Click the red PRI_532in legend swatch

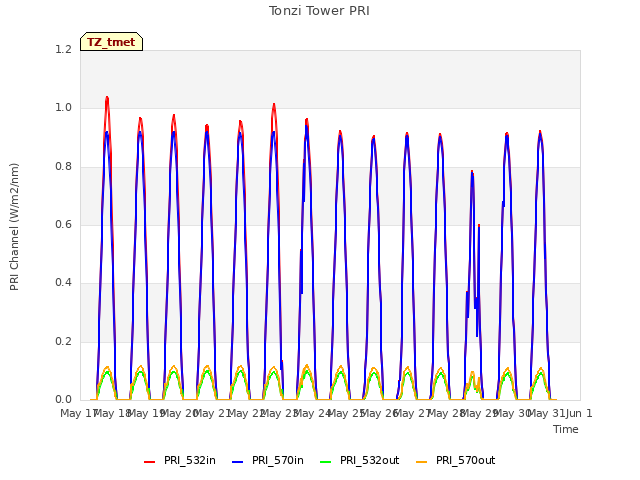149,461
